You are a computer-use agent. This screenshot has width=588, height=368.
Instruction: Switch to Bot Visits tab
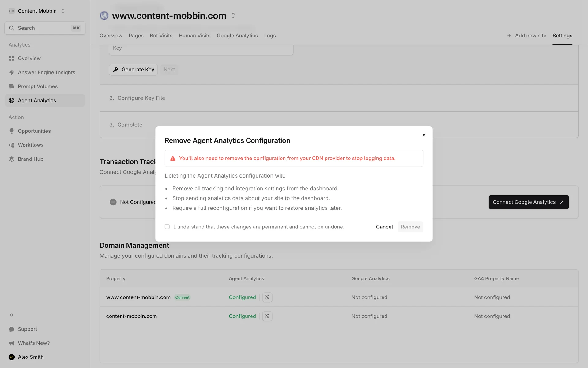click(161, 36)
